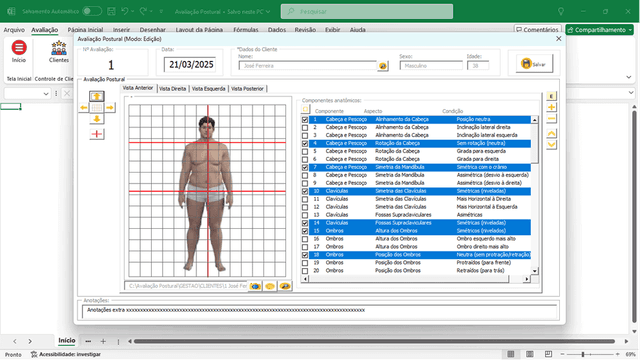The image size is (640, 360).
Task: Select the Vista Anterior tab
Action: point(138,88)
